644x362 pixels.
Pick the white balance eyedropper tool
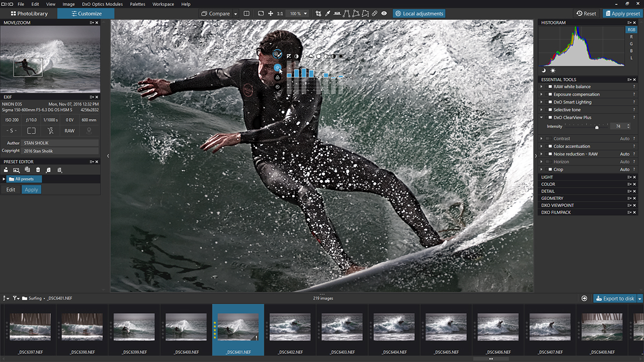pyautogui.click(x=328, y=13)
